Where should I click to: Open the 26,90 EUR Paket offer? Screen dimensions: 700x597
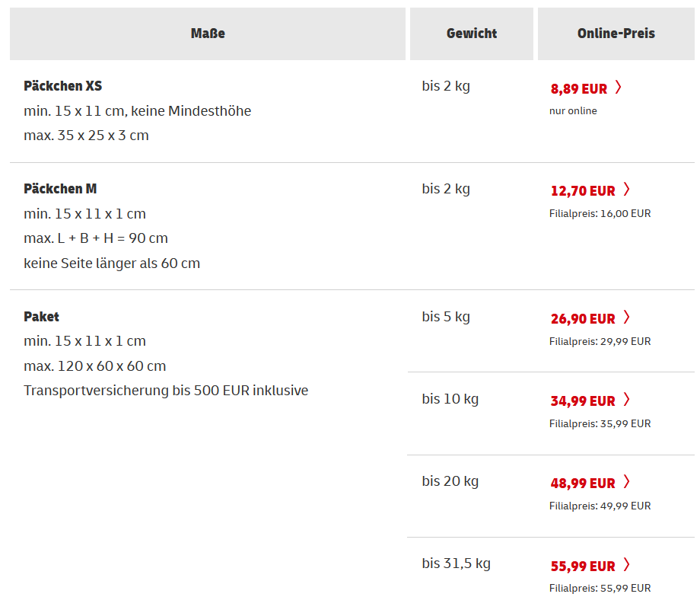583,318
